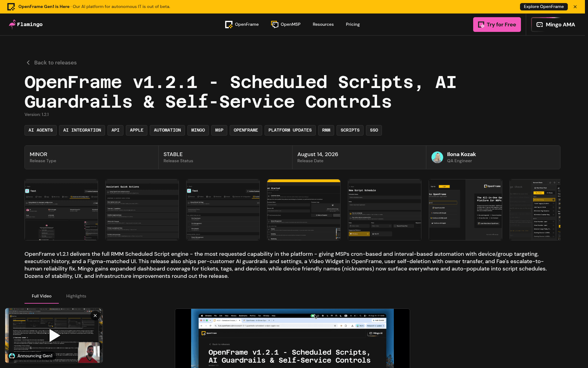Click the Version: 1.2.1 label
588x368 pixels.
point(36,114)
